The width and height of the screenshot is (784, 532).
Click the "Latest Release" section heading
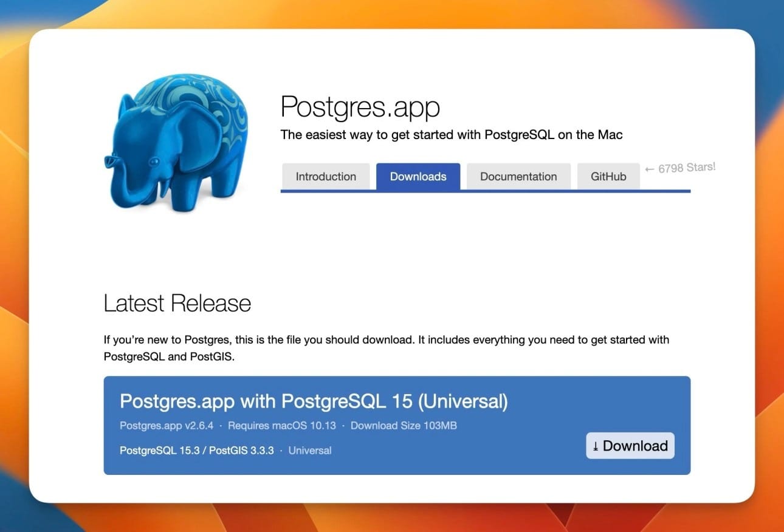tap(177, 303)
